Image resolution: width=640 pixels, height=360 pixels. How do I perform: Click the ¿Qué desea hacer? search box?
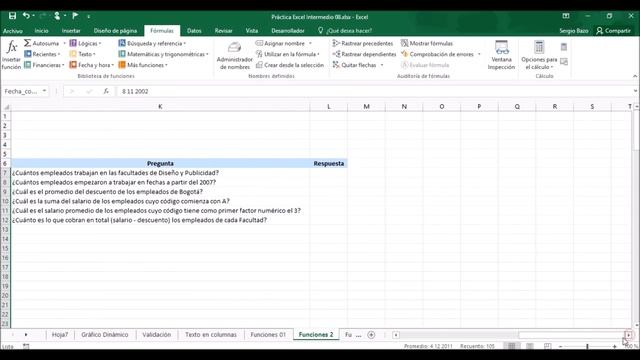point(345,31)
